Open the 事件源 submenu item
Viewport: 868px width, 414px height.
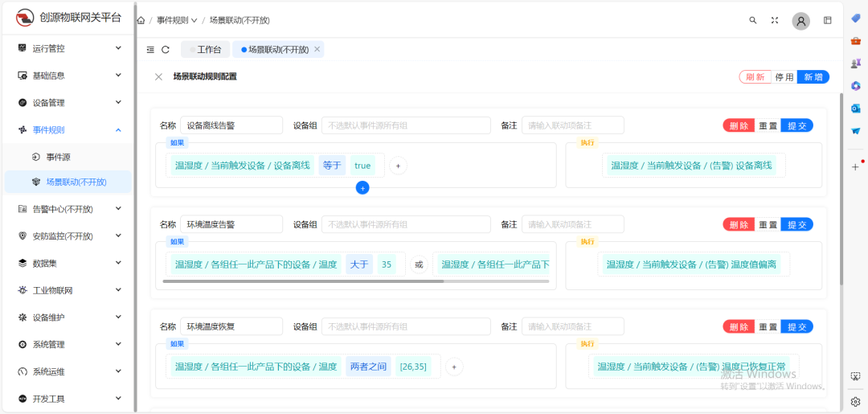[68, 158]
